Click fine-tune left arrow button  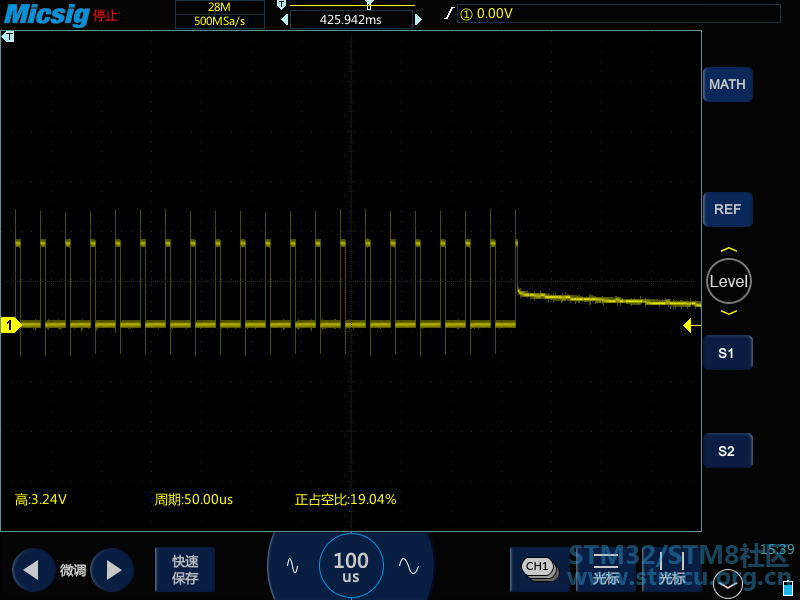pos(33,570)
